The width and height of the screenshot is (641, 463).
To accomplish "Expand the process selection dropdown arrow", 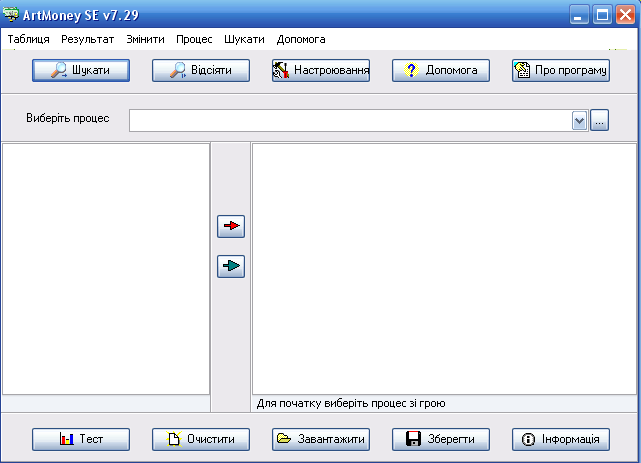I will click(579, 121).
